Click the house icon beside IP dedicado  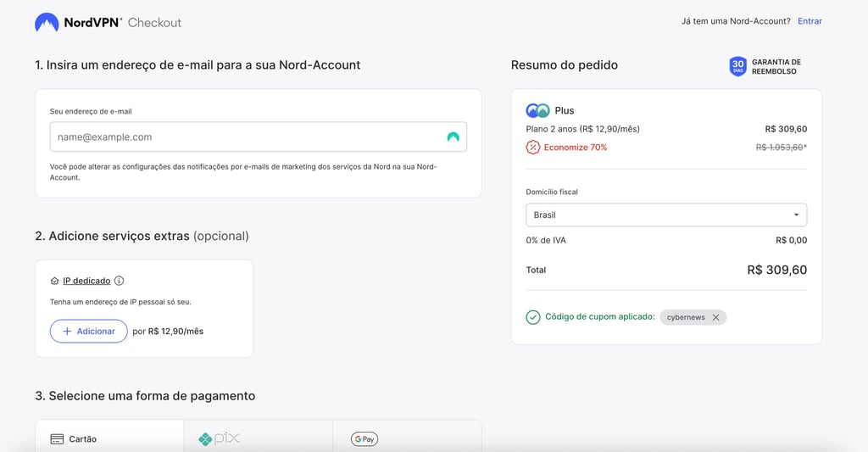[x=54, y=281]
